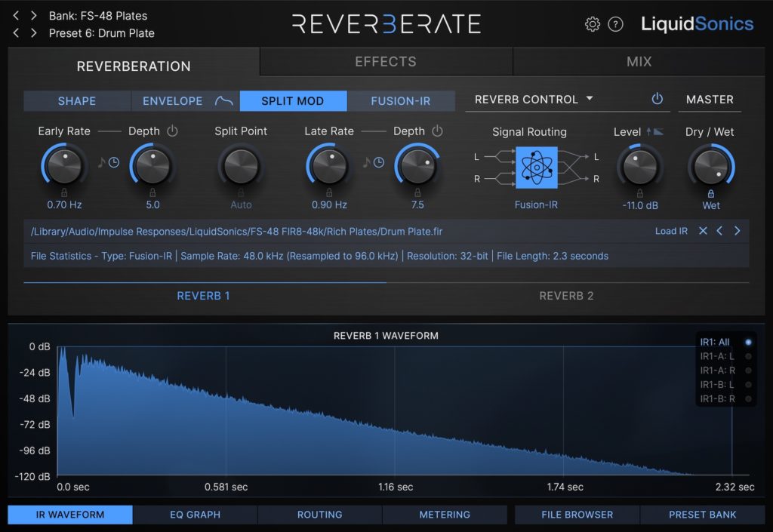Viewport: 773px width, 532px height.
Task: Toggle Early Depth modulation power button
Action: click(x=172, y=131)
